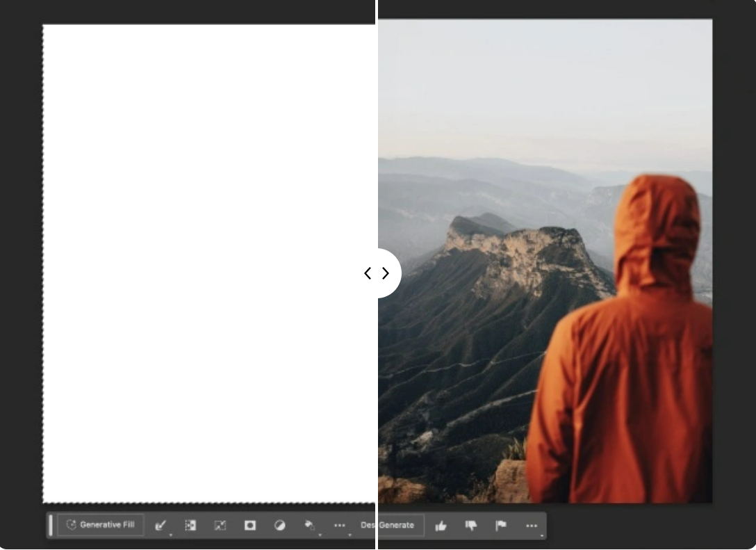Click the before/after comparison slider handle

[376, 273]
